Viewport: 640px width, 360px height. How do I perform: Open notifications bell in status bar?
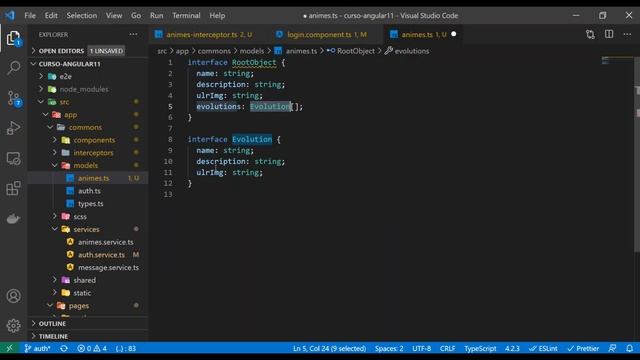(x=629, y=348)
